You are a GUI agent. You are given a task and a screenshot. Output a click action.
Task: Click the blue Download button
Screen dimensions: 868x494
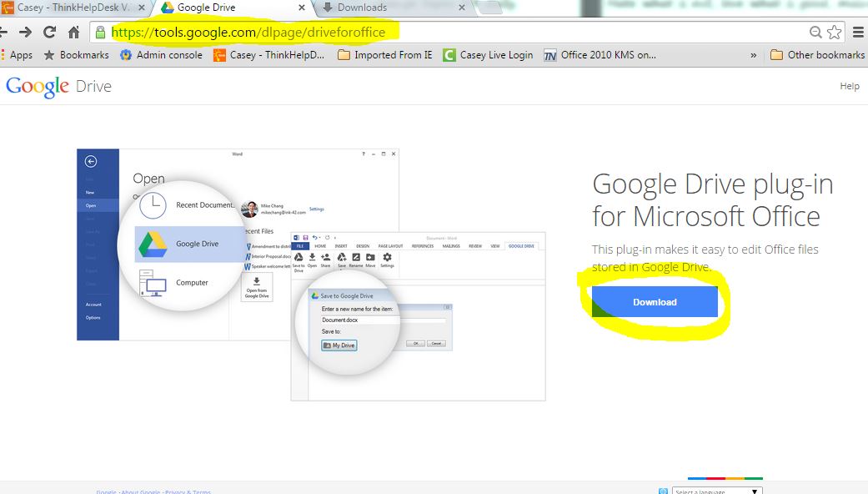pos(655,302)
